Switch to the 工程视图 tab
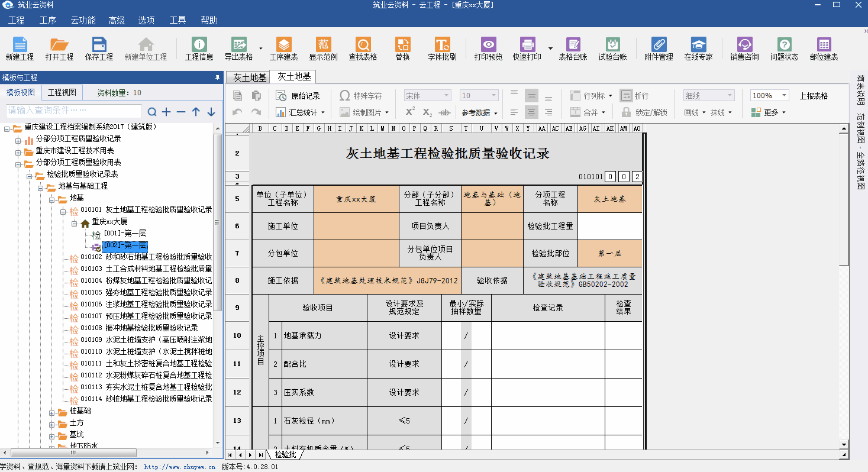The width and height of the screenshot is (868, 472). click(x=62, y=92)
